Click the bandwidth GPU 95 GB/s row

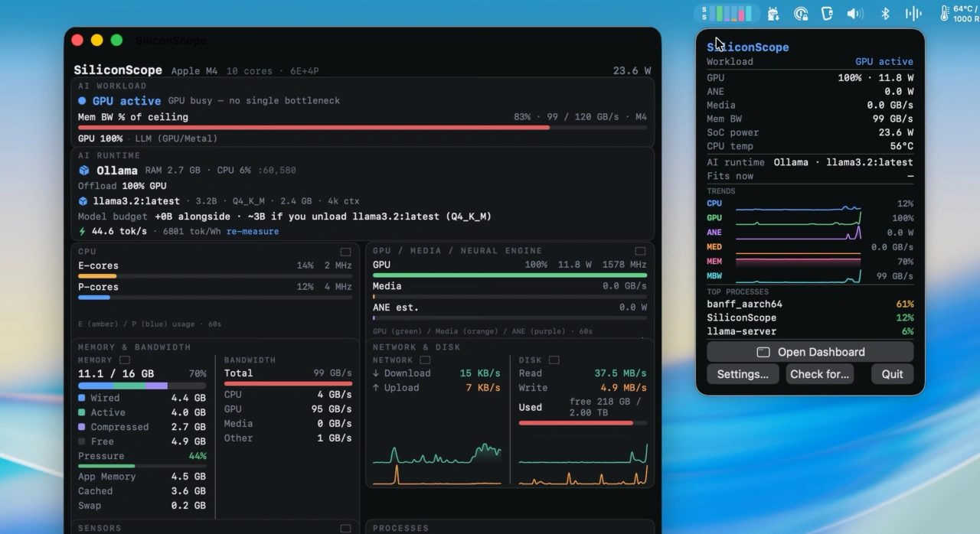tap(288, 409)
